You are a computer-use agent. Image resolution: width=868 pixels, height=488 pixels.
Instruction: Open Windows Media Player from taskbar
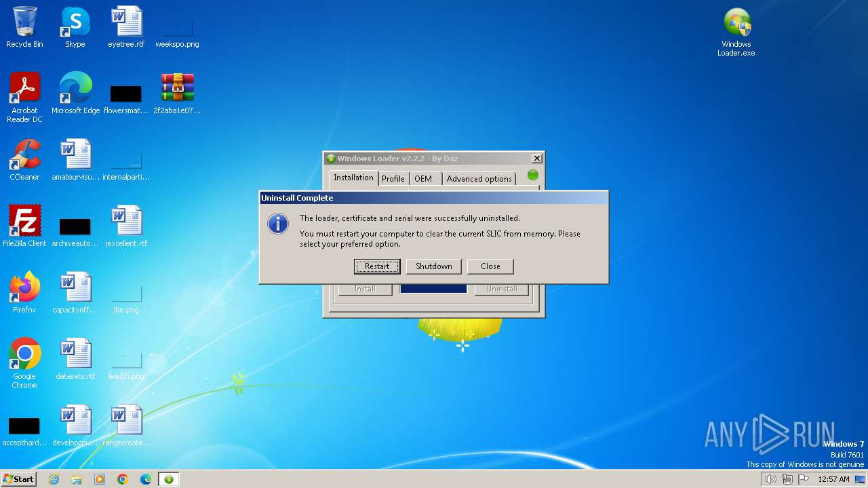(x=100, y=479)
